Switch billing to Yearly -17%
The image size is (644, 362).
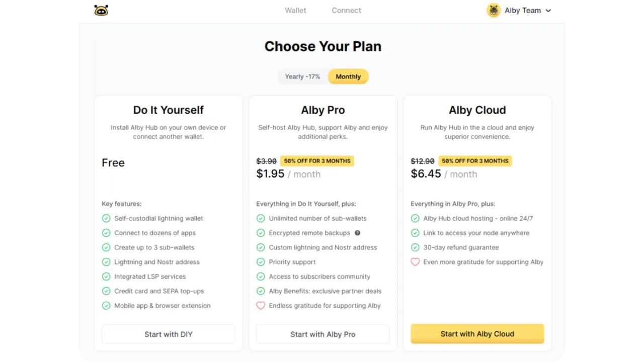(x=302, y=76)
